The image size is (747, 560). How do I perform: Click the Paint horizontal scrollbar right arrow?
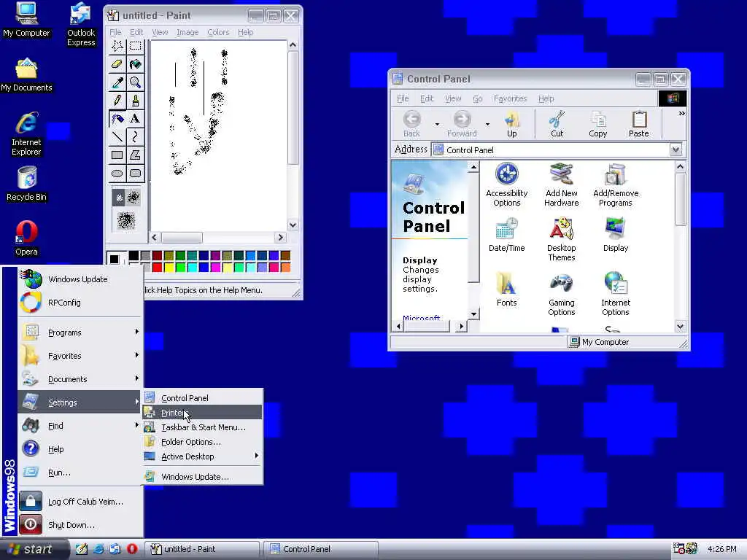[281, 237]
